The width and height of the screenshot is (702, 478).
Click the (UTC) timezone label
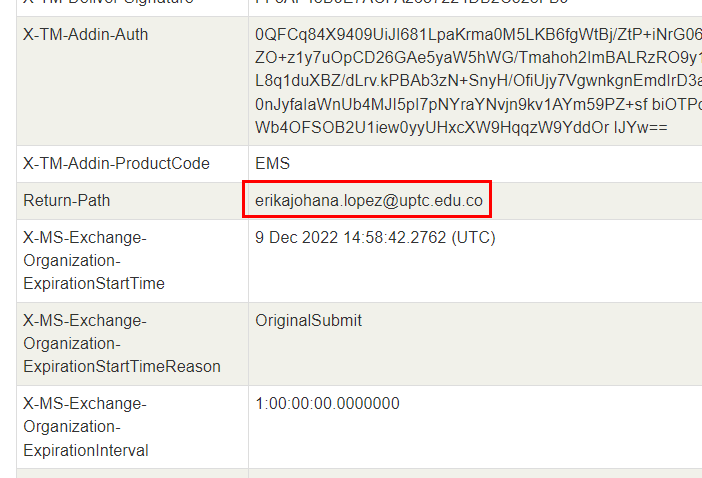pyautogui.click(x=474, y=238)
